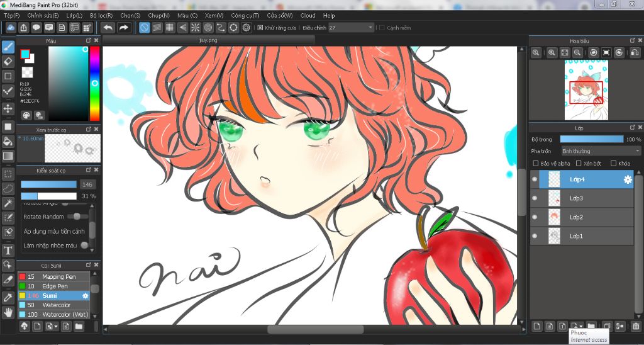Delete layer with trash icon
The height and width of the screenshot is (345, 644).
[x=636, y=327]
